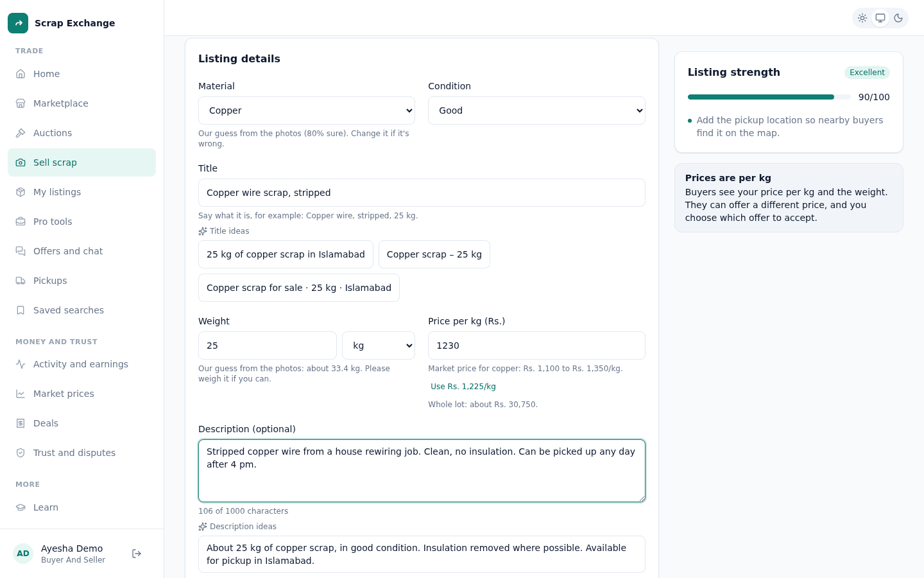Image resolution: width=924 pixels, height=578 pixels.
Task: Click the 90/100 strength score
Action: point(874,97)
